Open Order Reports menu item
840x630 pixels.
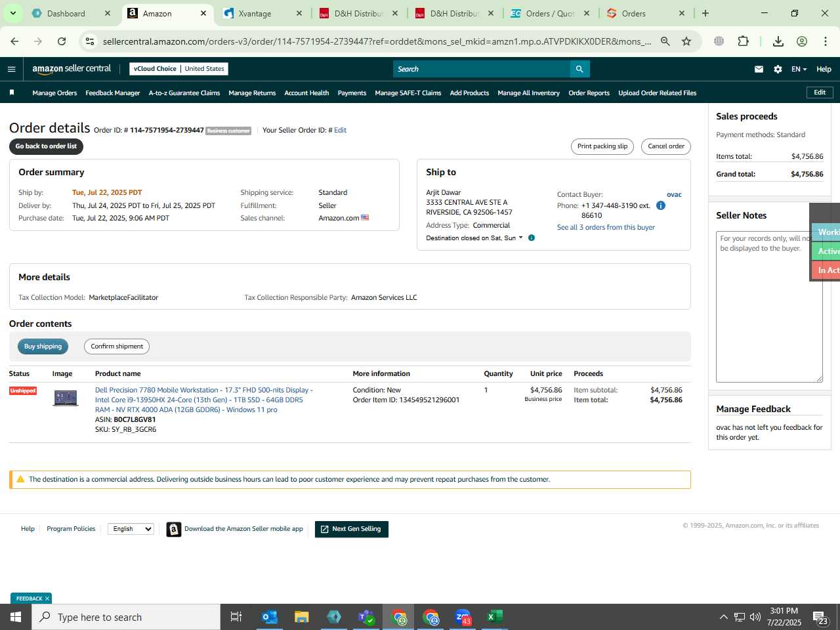pos(589,93)
